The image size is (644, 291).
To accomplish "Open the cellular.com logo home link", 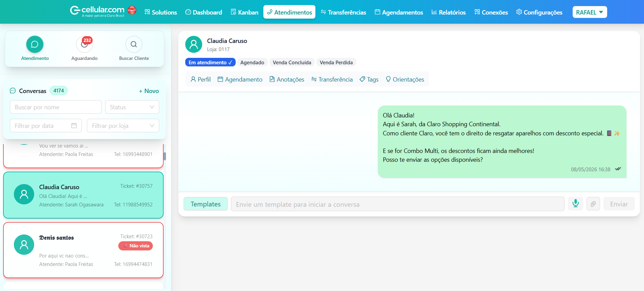I will [97, 11].
